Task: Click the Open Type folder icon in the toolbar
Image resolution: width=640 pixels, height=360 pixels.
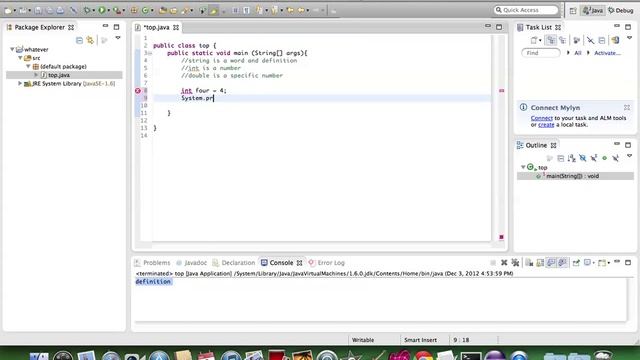Action: 163,10
